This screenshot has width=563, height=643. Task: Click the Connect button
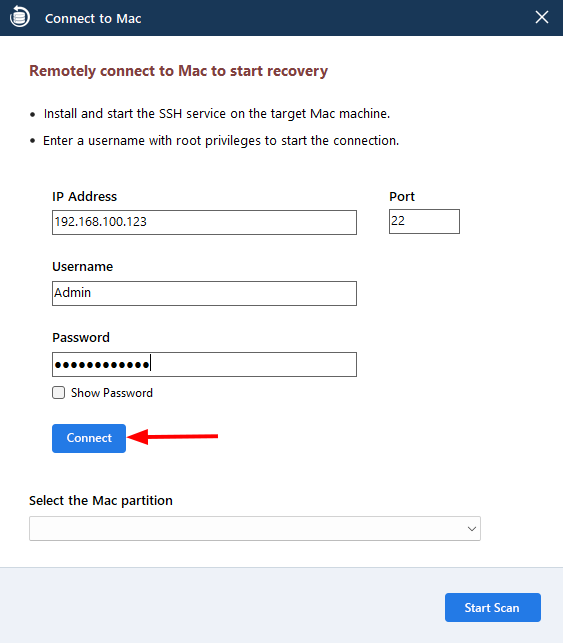[89, 438]
